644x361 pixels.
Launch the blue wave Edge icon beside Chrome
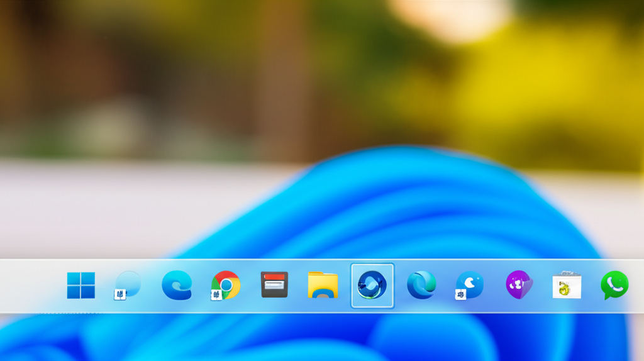(x=177, y=285)
